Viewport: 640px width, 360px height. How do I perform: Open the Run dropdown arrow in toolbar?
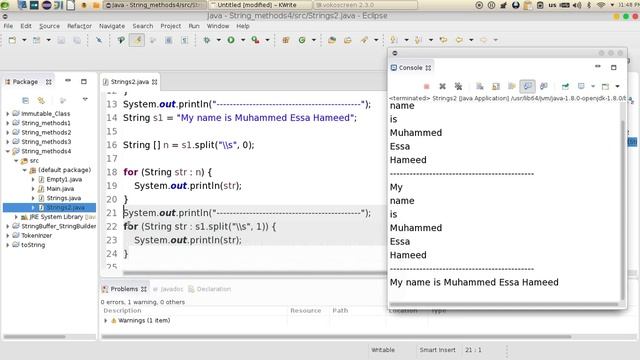click(x=243, y=40)
